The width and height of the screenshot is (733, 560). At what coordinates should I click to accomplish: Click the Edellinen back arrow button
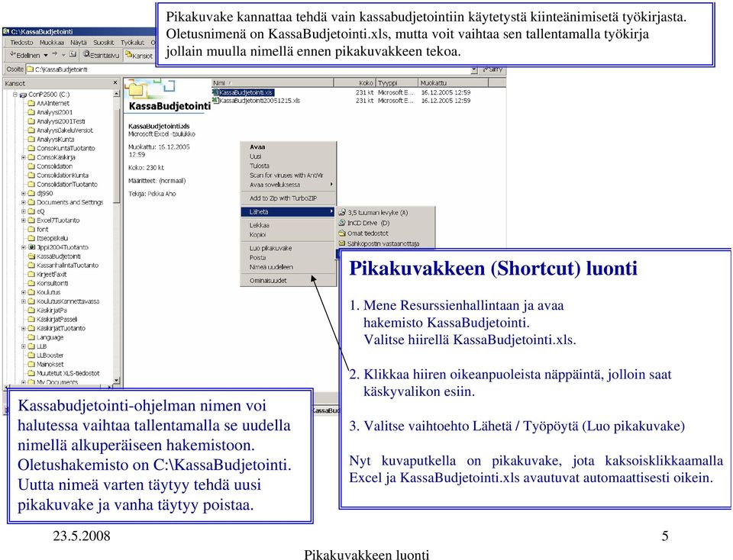click(x=25, y=55)
